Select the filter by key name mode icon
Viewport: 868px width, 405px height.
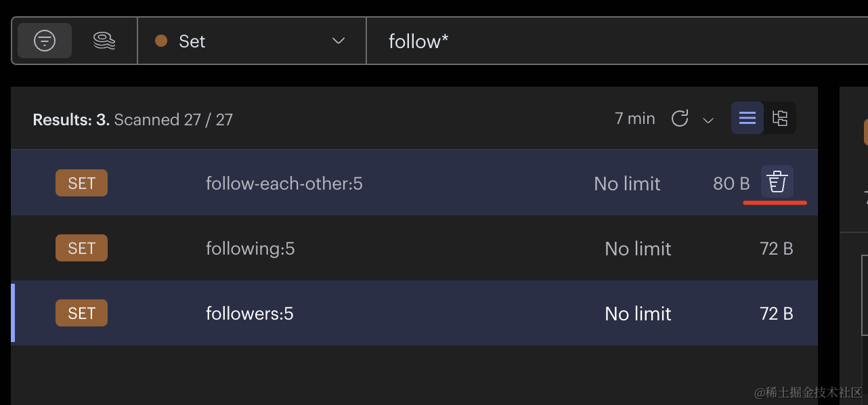pos(45,41)
